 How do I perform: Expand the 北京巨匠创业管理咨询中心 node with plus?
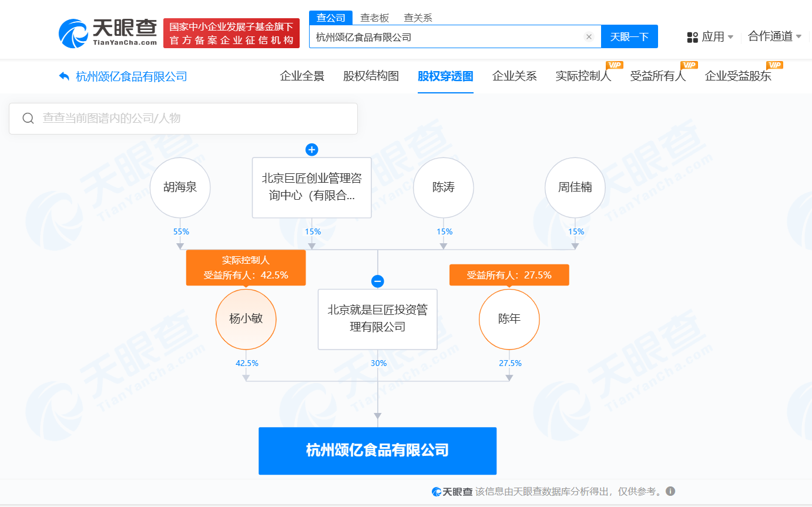click(x=312, y=150)
